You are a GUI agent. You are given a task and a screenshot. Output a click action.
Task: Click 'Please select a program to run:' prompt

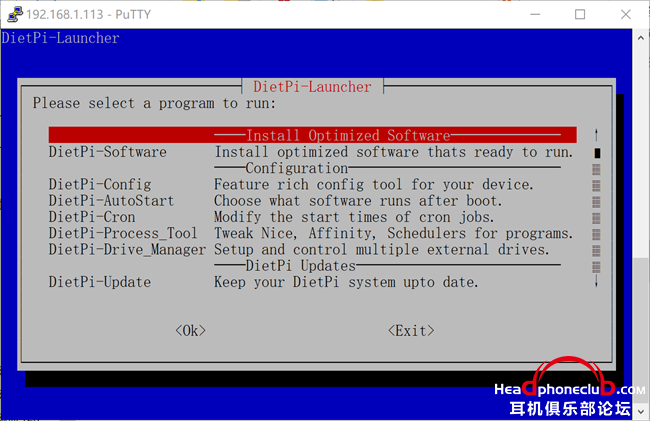pyautogui.click(x=154, y=103)
